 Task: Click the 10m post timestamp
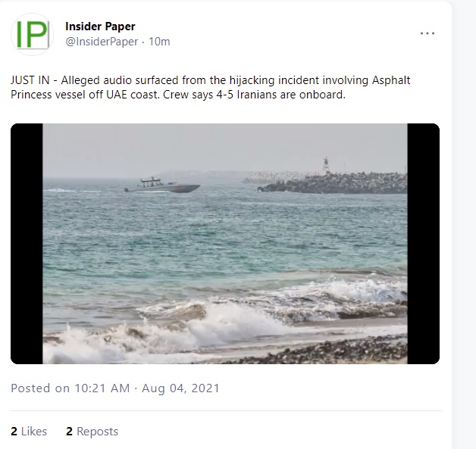click(159, 42)
